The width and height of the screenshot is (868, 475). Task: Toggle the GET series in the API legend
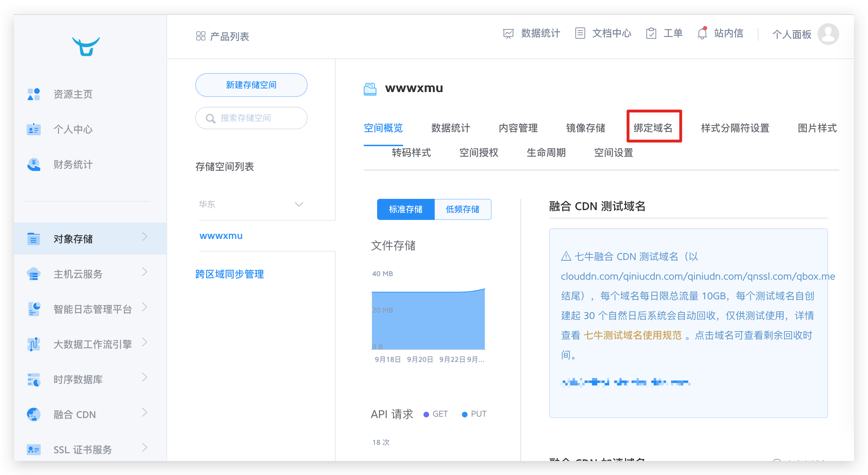tap(435, 414)
